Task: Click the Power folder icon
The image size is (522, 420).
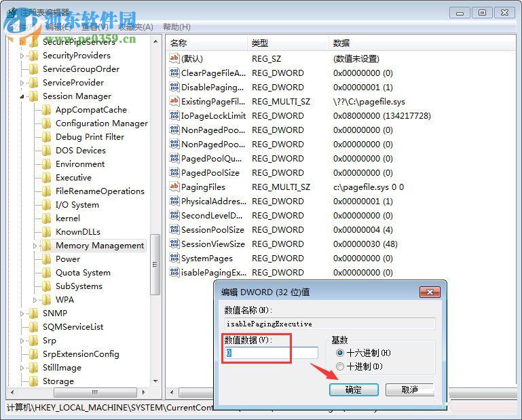Action: click(x=47, y=259)
